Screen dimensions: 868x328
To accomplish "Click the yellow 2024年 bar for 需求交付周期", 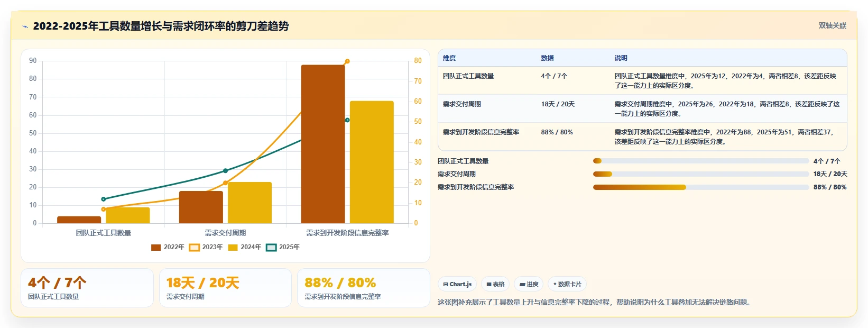I will [x=250, y=203].
